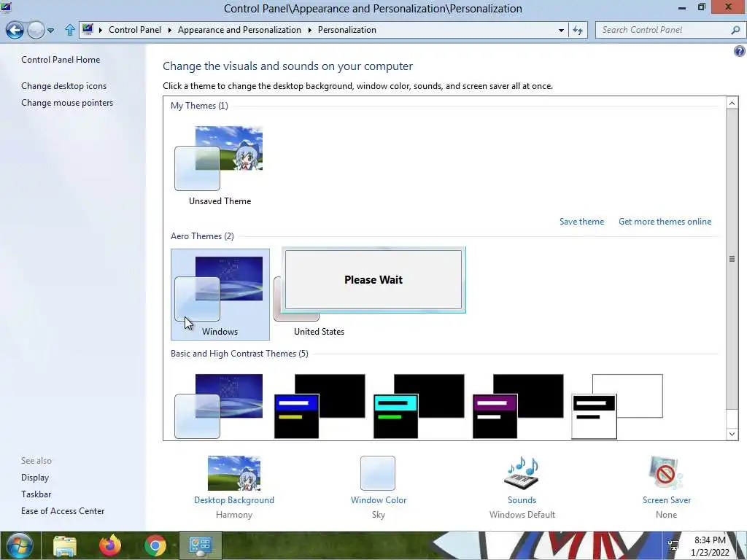Click the theme list scroll up arrow

[732, 103]
